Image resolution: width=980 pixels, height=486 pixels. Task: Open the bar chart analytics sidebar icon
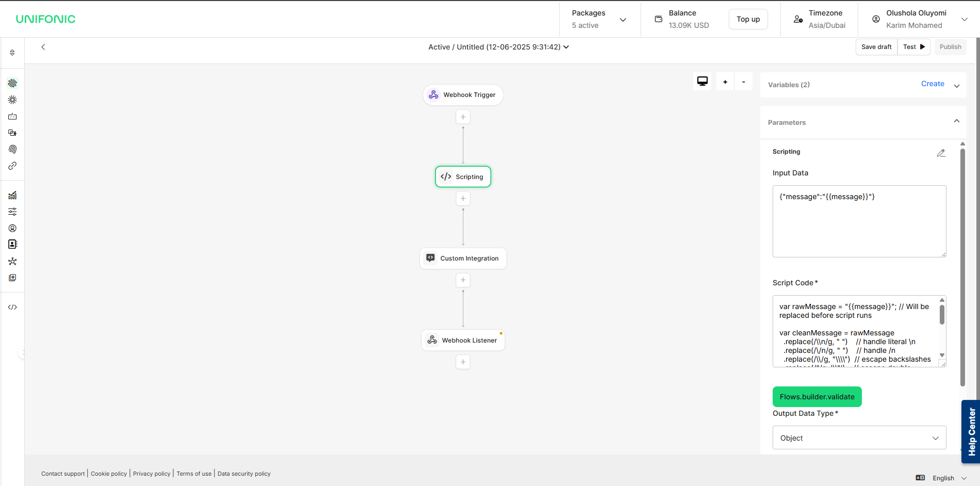pos(12,195)
